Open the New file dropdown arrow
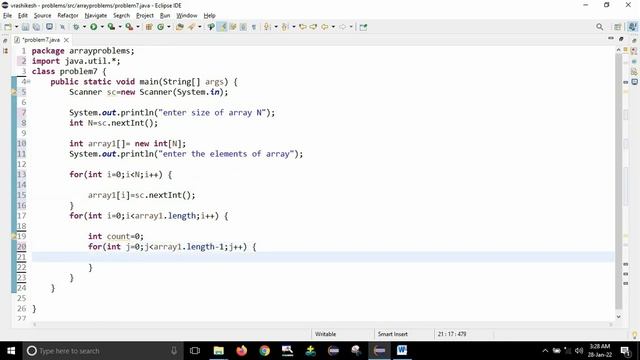This screenshot has width=640, height=360. point(16,27)
